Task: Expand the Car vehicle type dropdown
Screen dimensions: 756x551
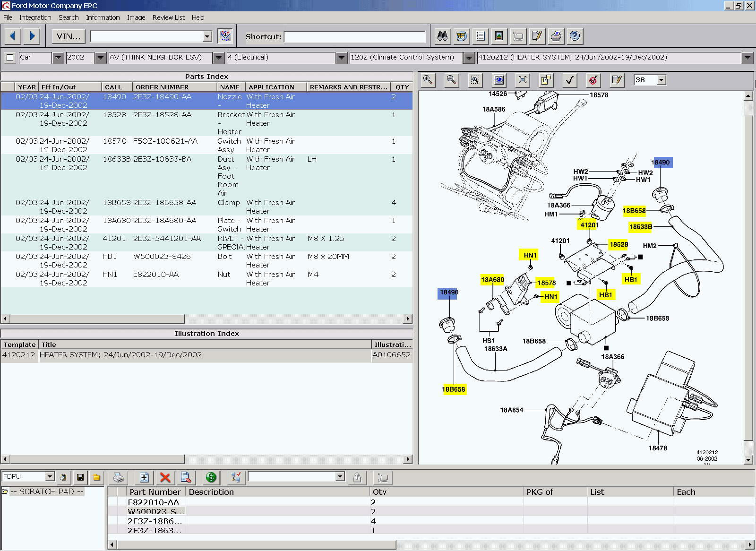Action: 58,58
